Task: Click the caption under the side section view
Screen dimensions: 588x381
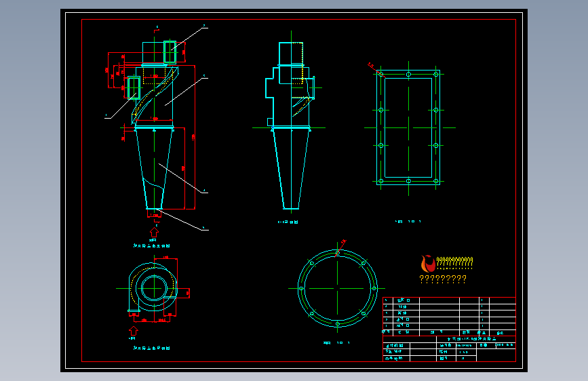Action: (x=288, y=222)
